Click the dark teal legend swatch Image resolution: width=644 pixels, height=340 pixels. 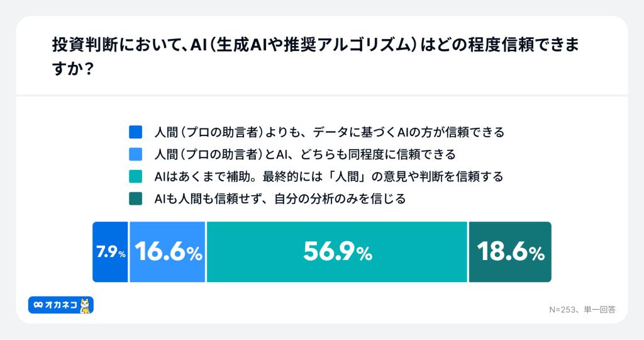136,199
